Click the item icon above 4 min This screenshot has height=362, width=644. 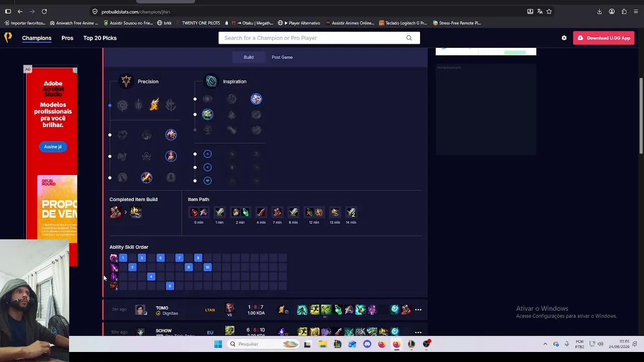pyautogui.click(x=261, y=212)
